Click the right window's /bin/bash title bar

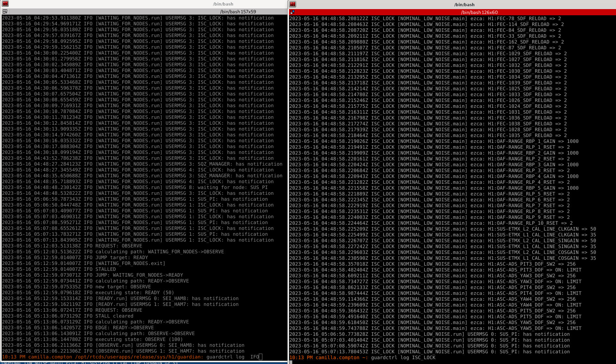(464, 5)
